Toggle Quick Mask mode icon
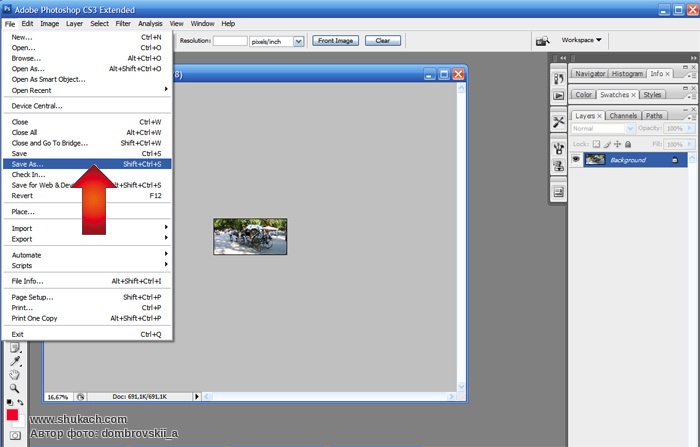Image resolution: width=700 pixels, height=447 pixels. (x=15, y=435)
